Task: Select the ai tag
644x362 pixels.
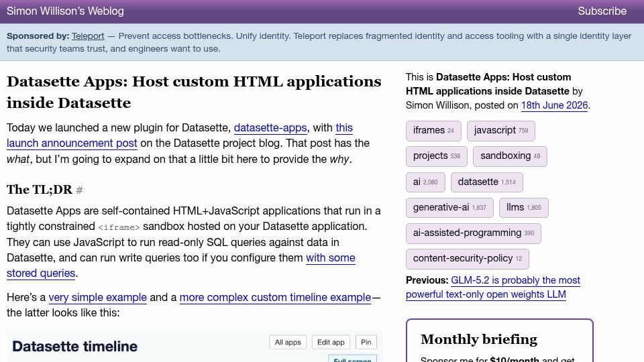Action: click(425, 182)
